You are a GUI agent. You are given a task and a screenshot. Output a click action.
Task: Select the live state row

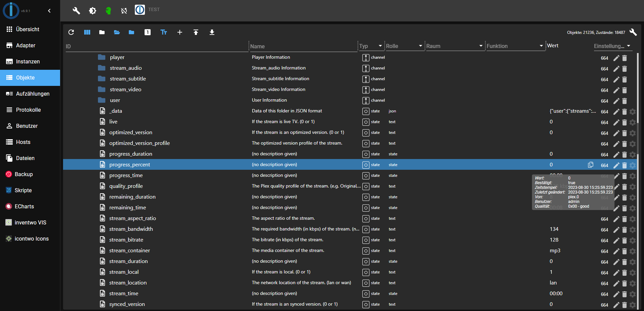(x=350, y=122)
